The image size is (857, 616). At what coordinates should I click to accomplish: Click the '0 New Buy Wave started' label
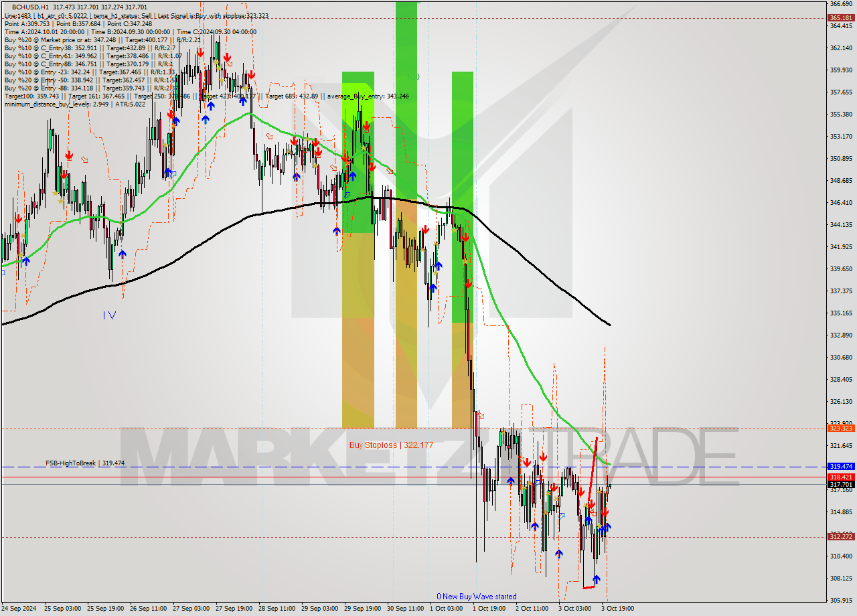pyautogui.click(x=477, y=596)
